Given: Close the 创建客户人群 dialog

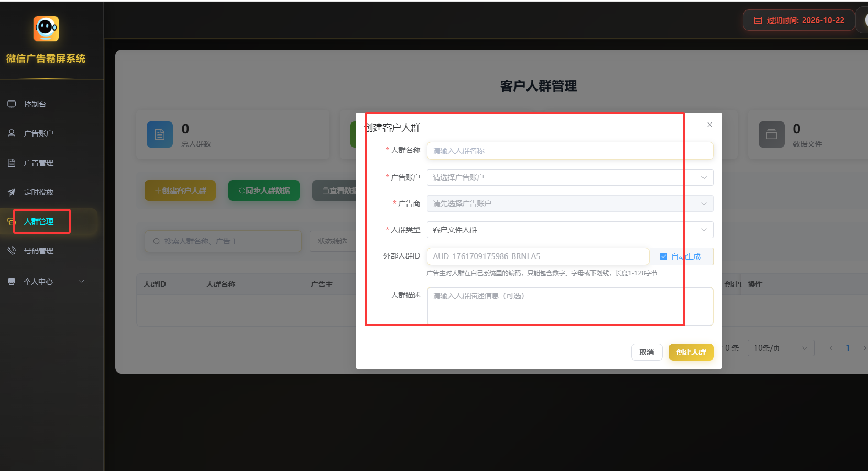Looking at the screenshot, I should 709,125.
